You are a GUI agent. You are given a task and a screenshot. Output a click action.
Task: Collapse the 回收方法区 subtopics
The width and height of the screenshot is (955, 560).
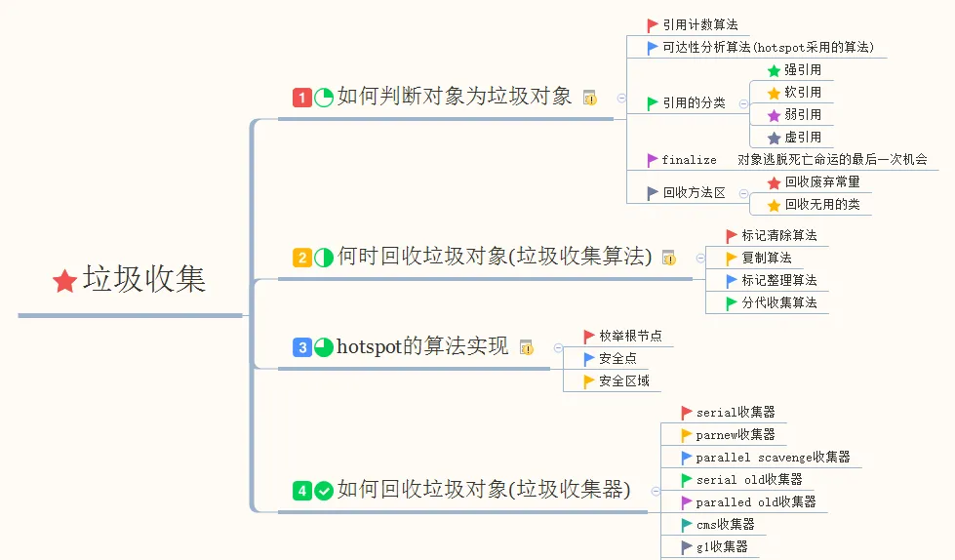[743, 194]
